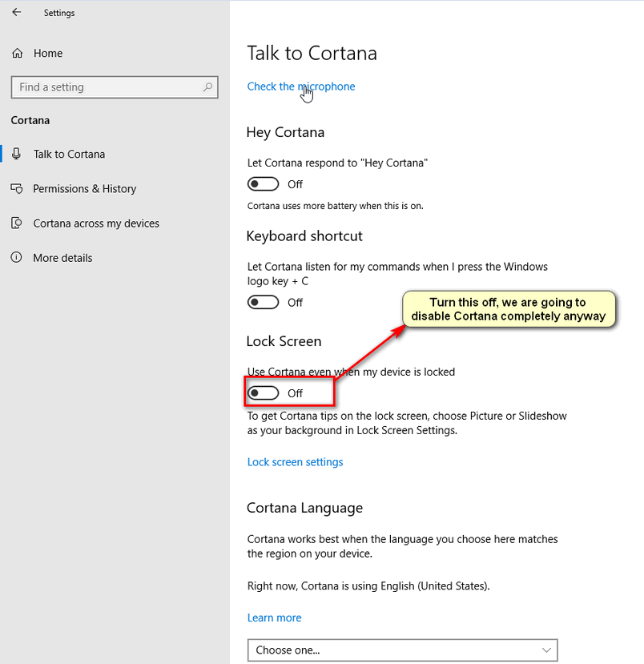The width and height of the screenshot is (644, 664).
Task: Click the Settings window title text
Action: point(59,13)
